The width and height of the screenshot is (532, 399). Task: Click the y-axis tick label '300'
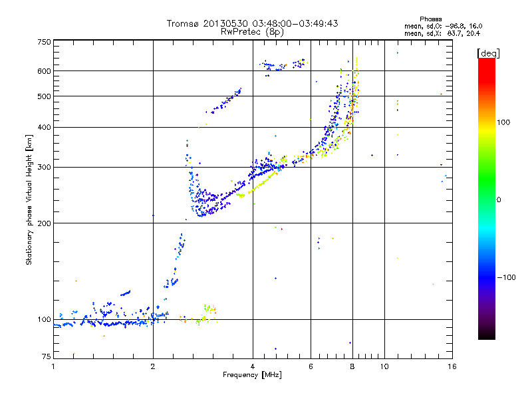coord(44,168)
